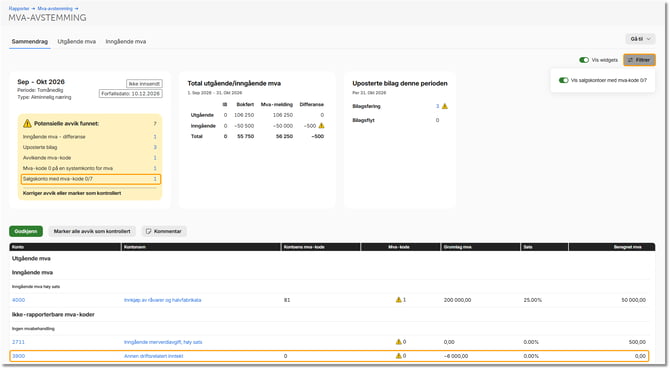Toggle Vis salgskontoer med mva-kode 0/7

click(564, 80)
